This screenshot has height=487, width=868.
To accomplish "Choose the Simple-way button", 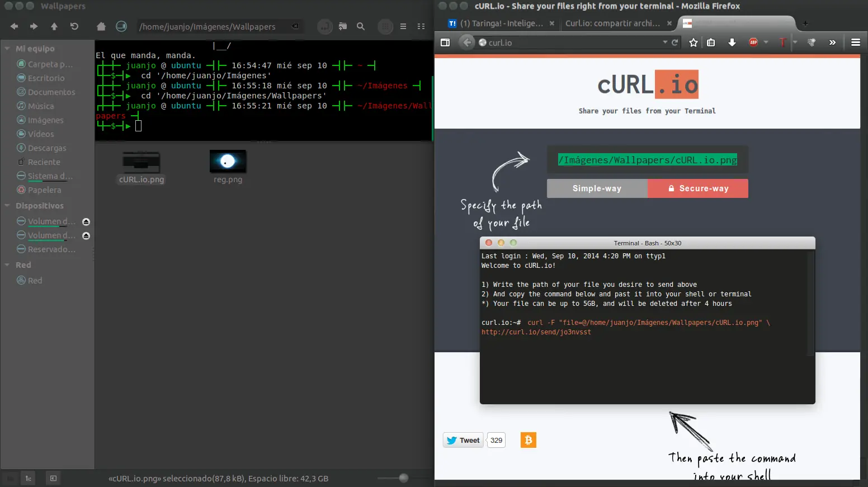I will (597, 188).
